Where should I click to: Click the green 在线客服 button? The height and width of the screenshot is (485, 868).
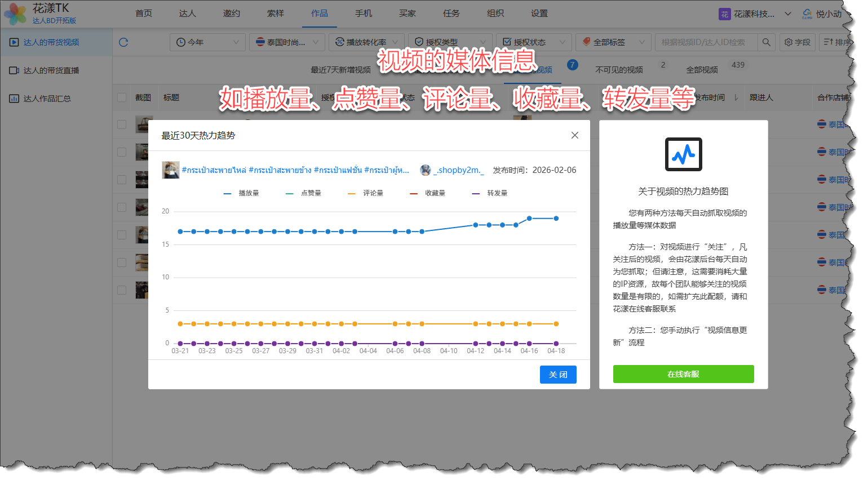coord(683,374)
